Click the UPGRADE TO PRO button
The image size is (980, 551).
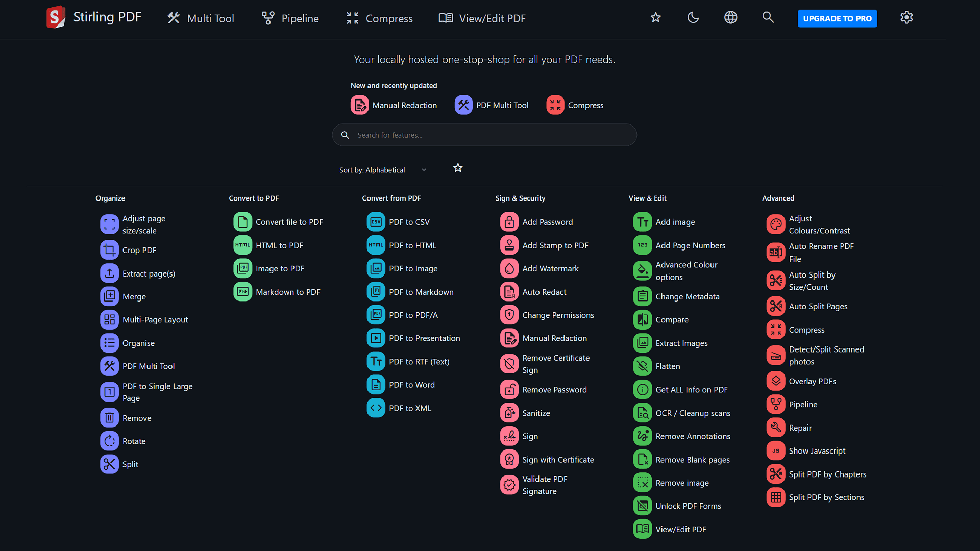(x=837, y=18)
